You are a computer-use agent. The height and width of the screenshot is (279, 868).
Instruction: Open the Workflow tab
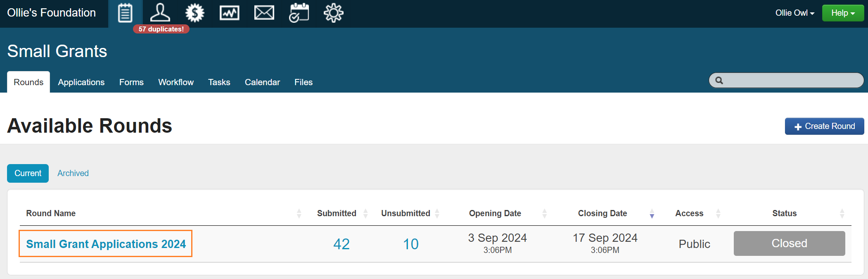(175, 82)
